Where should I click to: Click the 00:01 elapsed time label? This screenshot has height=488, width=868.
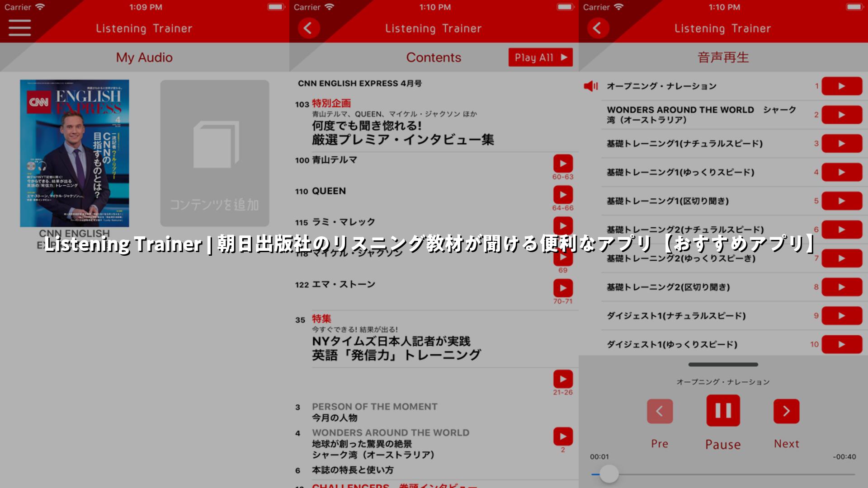[599, 457]
